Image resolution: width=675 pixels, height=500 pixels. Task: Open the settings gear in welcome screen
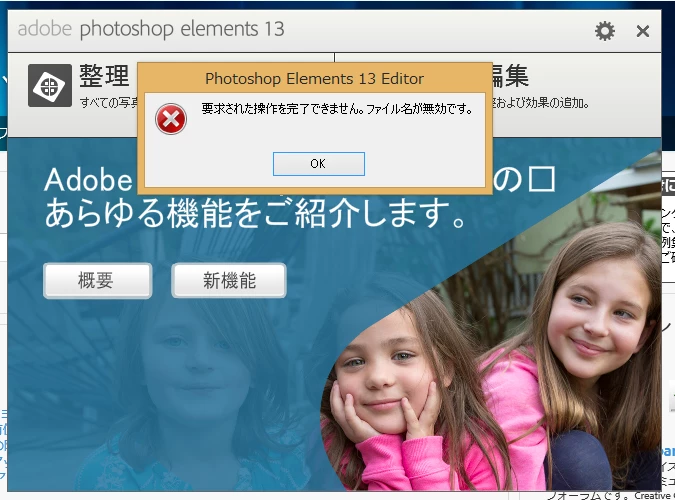(x=605, y=31)
